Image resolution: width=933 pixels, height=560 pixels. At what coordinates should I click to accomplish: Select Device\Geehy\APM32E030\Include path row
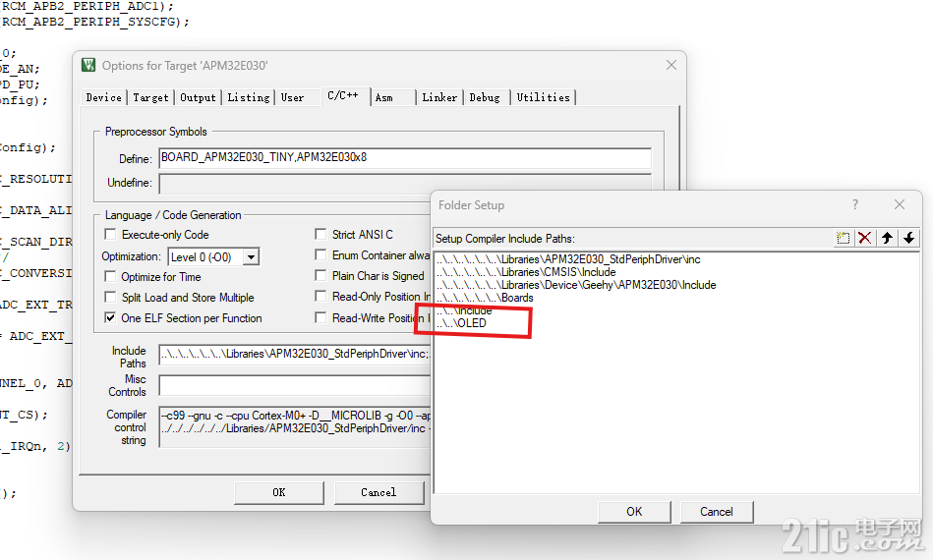576,285
